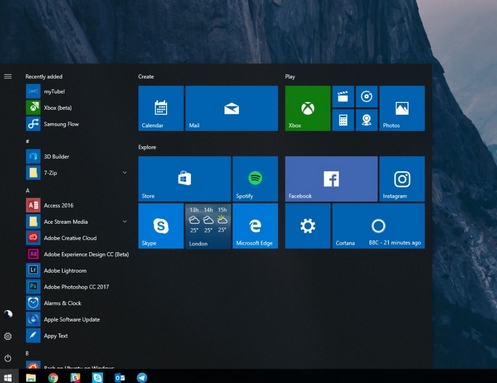Screen dimensions: 497x383
Task: Click the 'Recently added' header
Action: coord(44,77)
